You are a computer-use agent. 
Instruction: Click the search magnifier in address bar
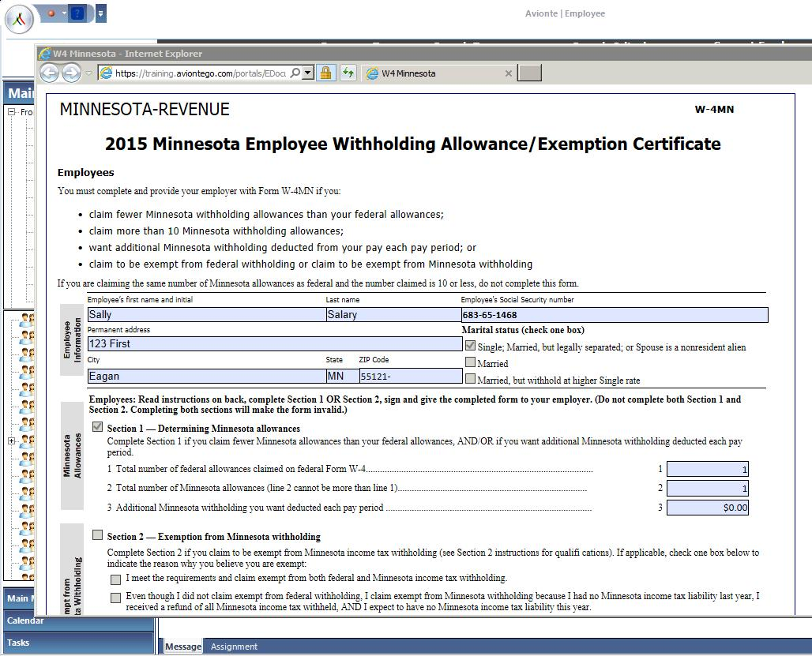pyautogui.click(x=295, y=73)
